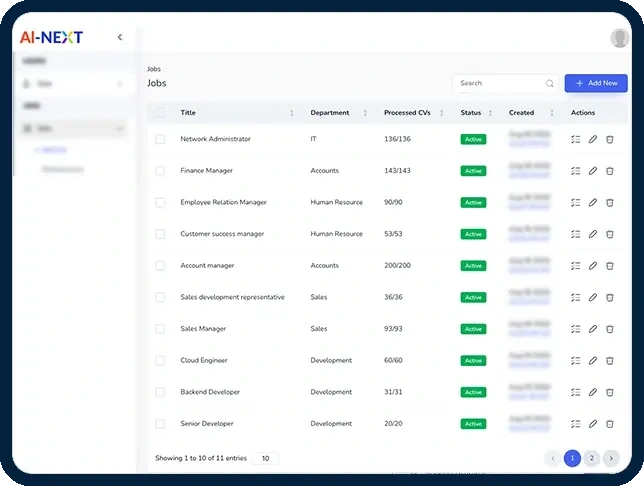Open the entries-per-page selector showing 10
The image size is (644, 486).
coord(265,458)
